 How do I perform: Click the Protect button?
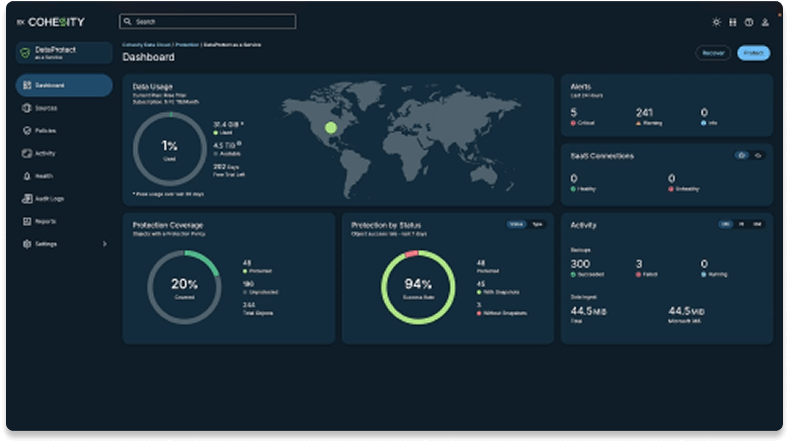coord(753,53)
